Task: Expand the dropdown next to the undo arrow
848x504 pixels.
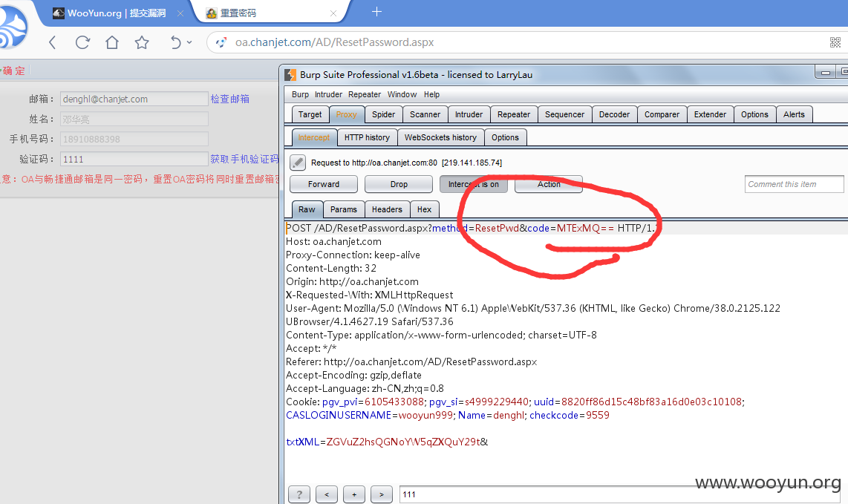Action: click(x=189, y=42)
